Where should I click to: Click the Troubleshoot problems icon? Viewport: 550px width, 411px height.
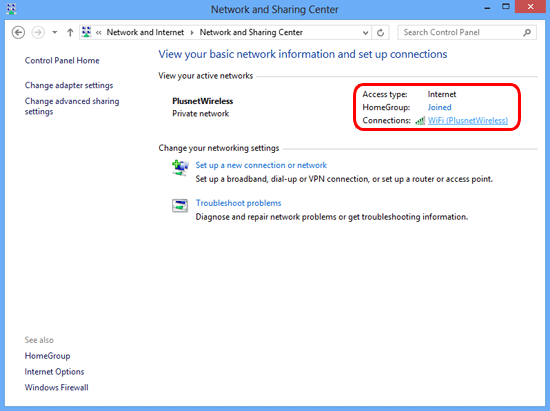tap(180, 206)
